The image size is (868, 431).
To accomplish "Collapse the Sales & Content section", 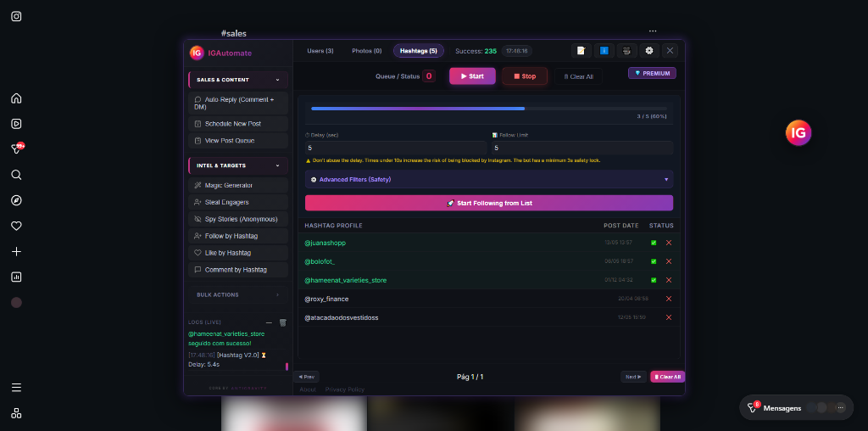I will coord(238,80).
